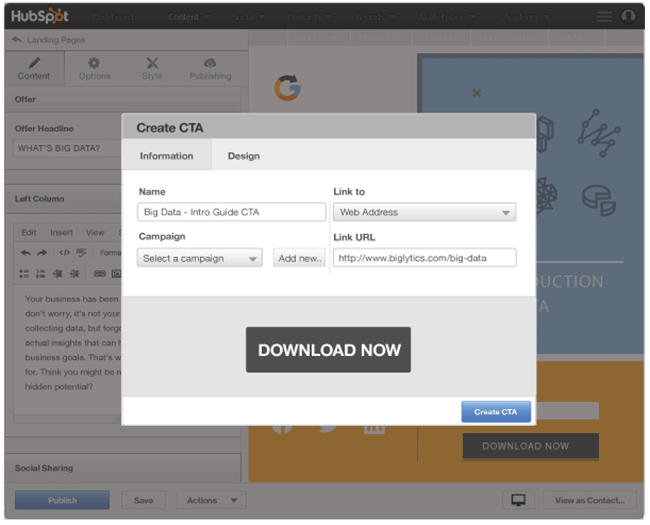Click the blue Create CTA button

(496, 412)
